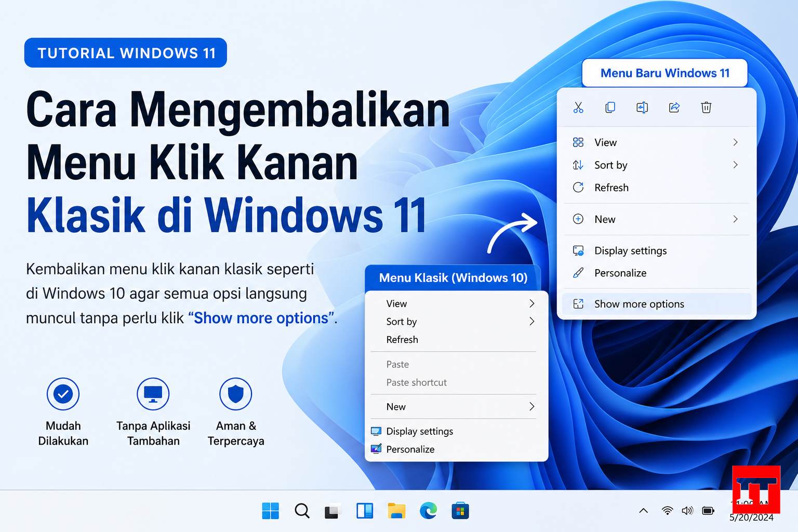Select Sort by in the classic menu
Image resolution: width=798 pixels, height=532 pixels.
click(457, 322)
